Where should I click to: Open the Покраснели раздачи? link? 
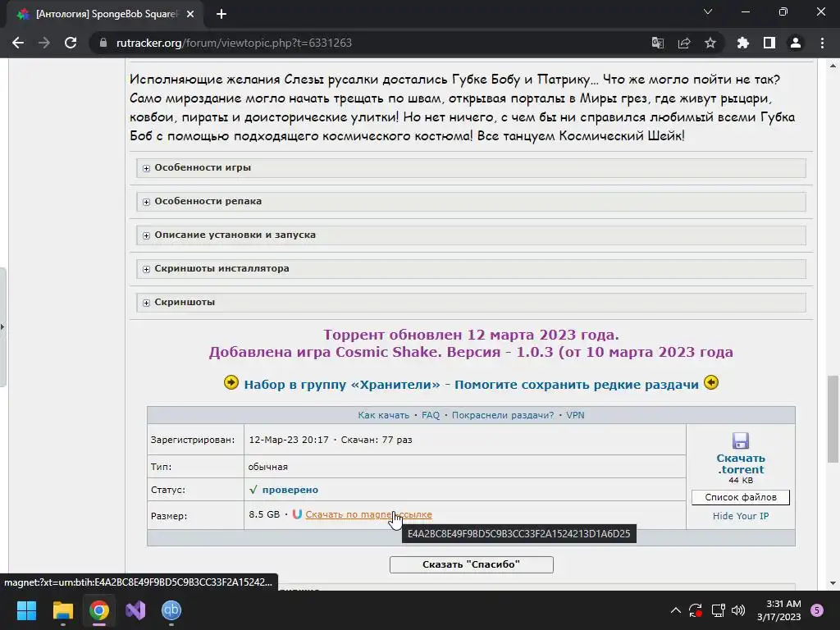(503, 415)
